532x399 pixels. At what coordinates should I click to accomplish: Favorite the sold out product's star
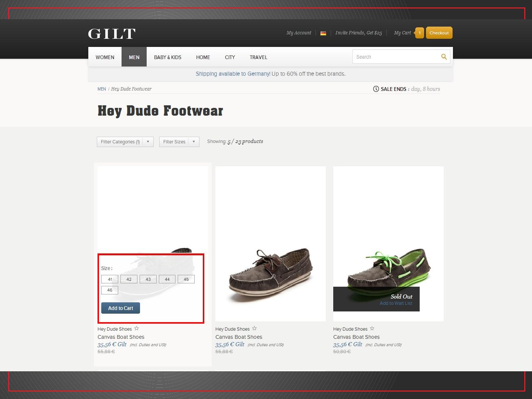(372, 328)
